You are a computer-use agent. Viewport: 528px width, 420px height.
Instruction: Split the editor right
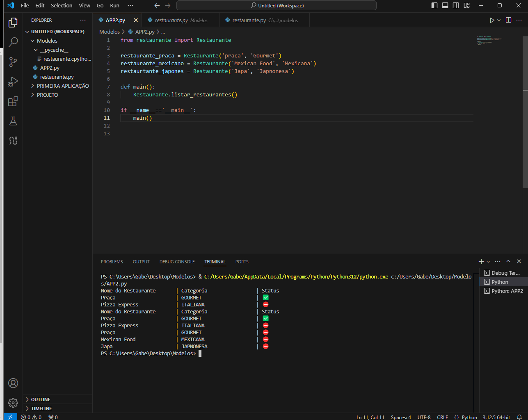509,20
